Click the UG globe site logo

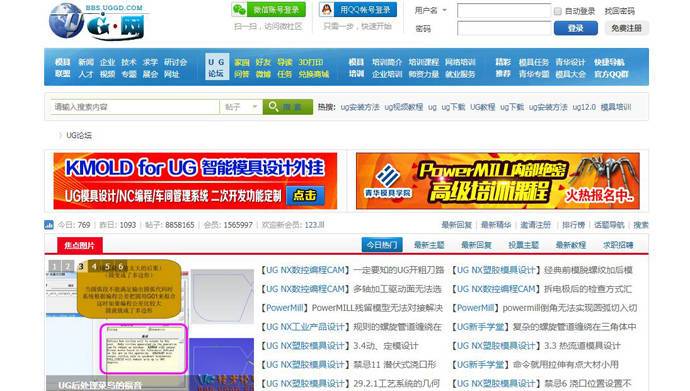click(96, 21)
